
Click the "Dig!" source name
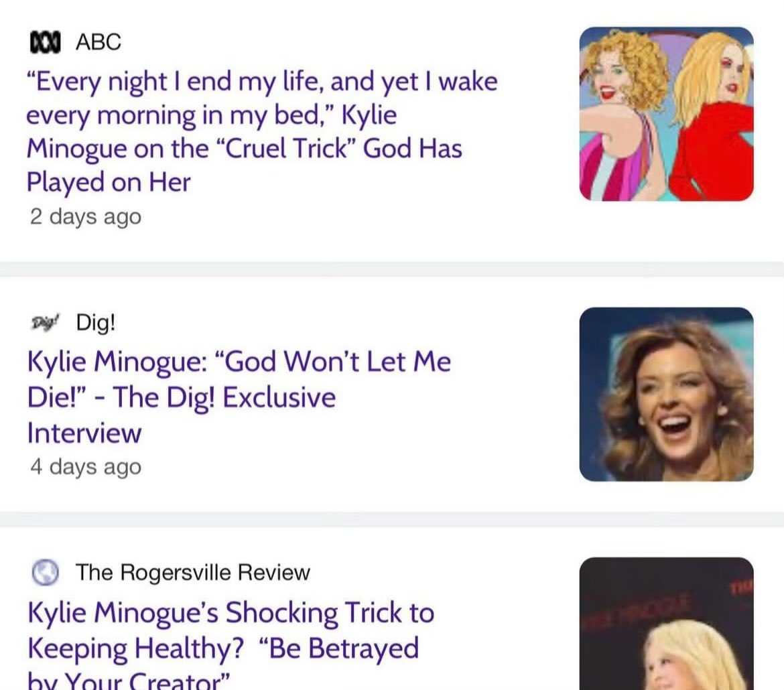[96, 322]
